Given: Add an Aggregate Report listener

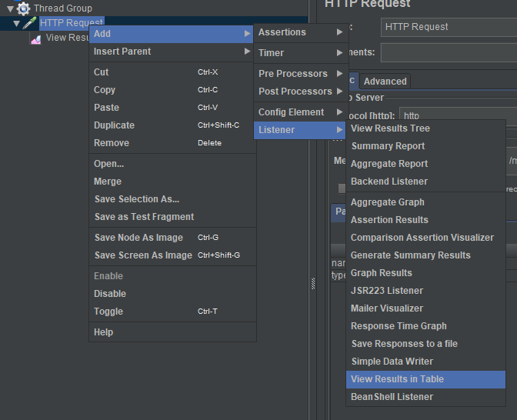Looking at the screenshot, I should 425,164.
